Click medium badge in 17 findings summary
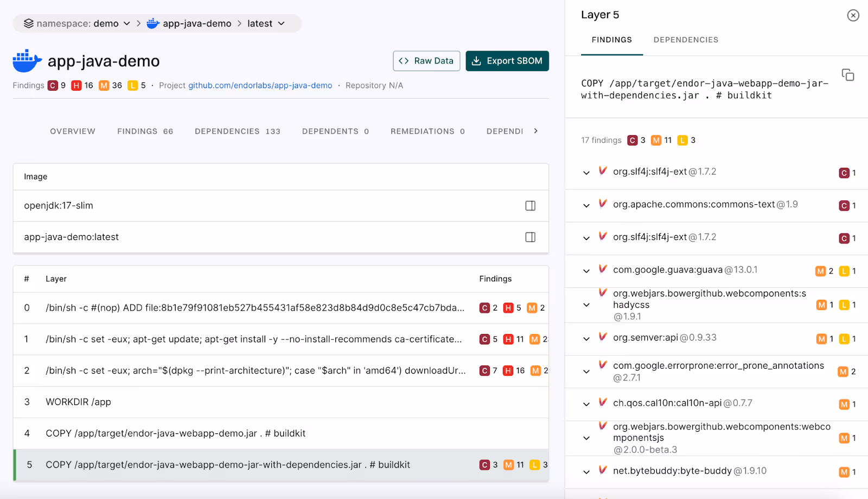Screen dimensions: 868x499 click(656, 140)
